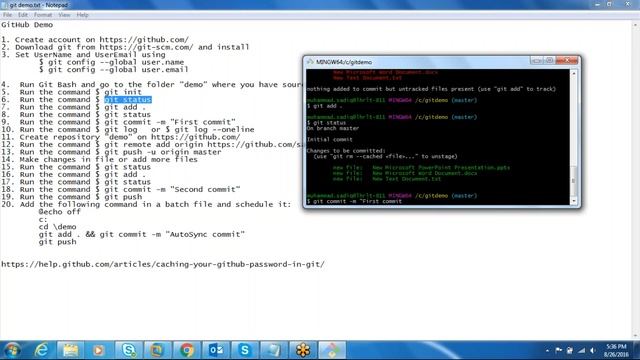640x360 pixels.
Task: Open Notepad View menu
Action: [64, 15]
